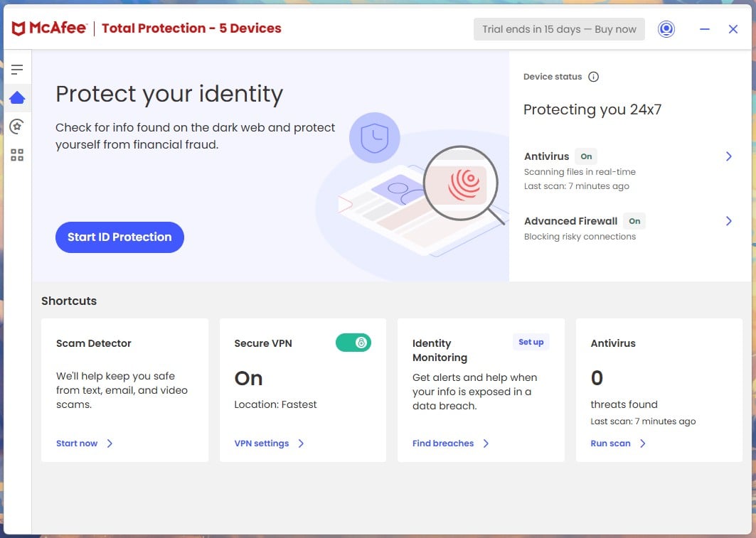Click the Advanced Firewall On status badge
The width and height of the screenshot is (756, 538).
tap(634, 221)
